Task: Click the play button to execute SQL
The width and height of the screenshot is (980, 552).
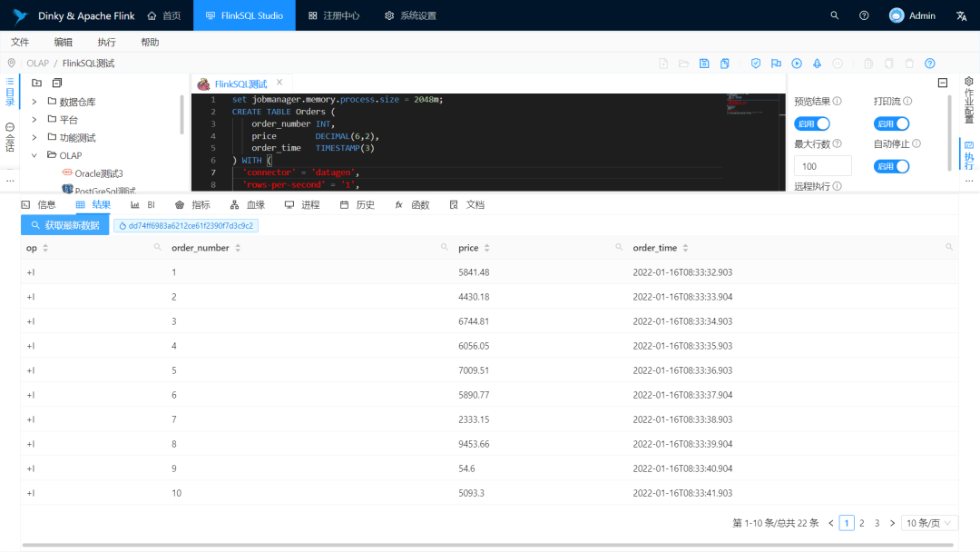Action: click(x=797, y=64)
